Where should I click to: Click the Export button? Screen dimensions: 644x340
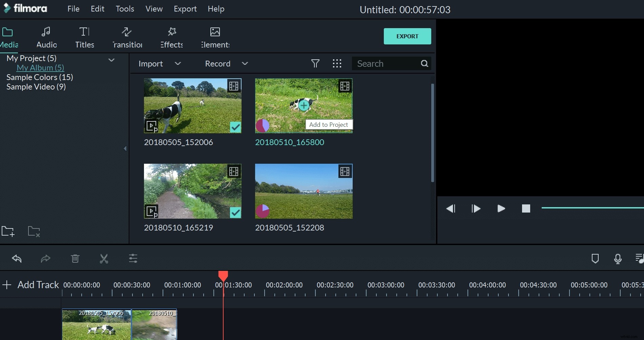[x=407, y=36]
